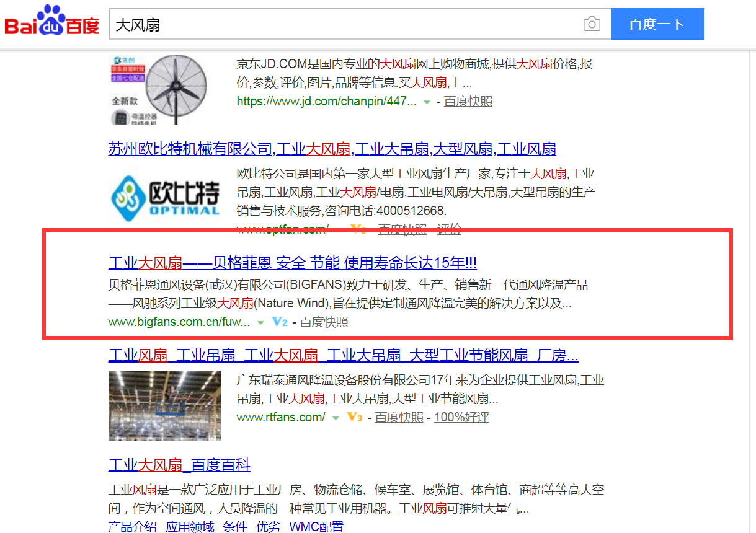
Task: Expand the dropdown arrow beside the jd.com URL
Action: click(427, 102)
